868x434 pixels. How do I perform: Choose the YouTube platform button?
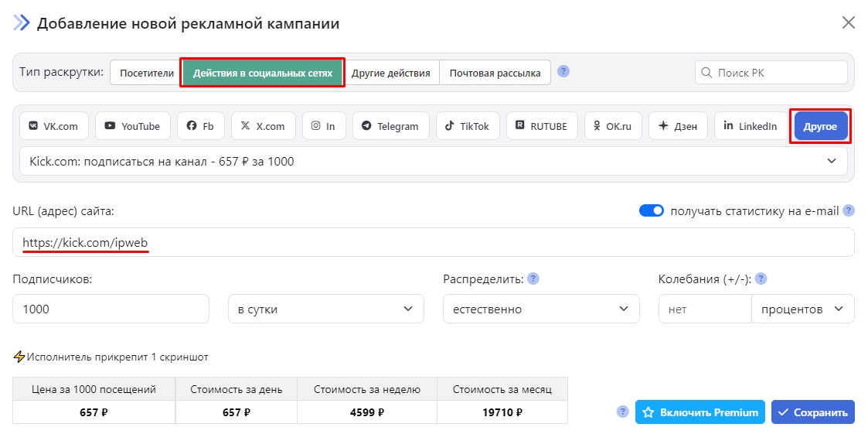click(132, 126)
